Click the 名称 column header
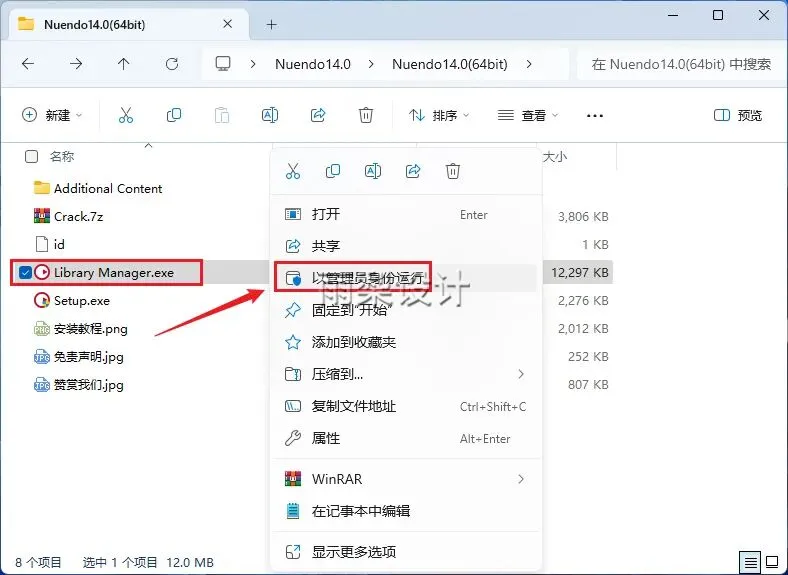Image resolution: width=788 pixels, height=575 pixels. pyautogui.click(x=62, y=157)
